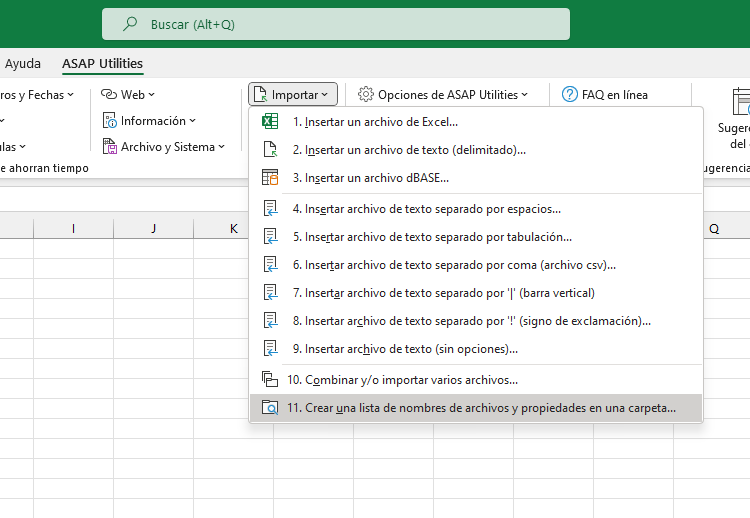Click icon beside sin opciones entry
The width and height of the screenshot is (750, 518).
click(270, 349)
